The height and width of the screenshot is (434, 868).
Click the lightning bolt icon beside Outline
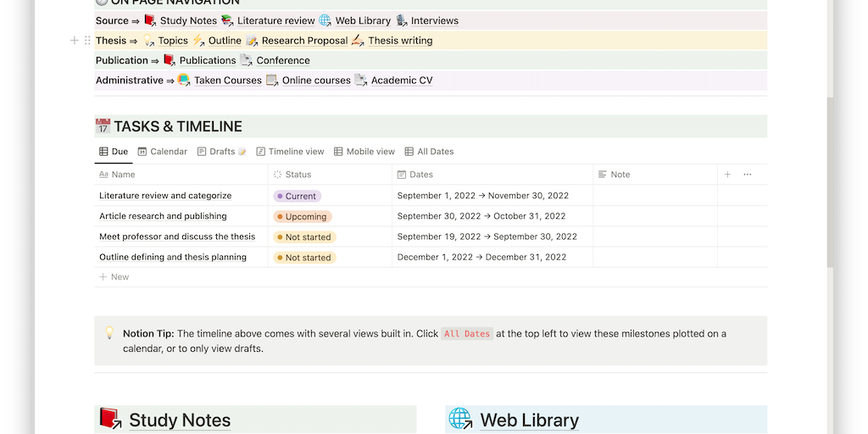[198, 41]
